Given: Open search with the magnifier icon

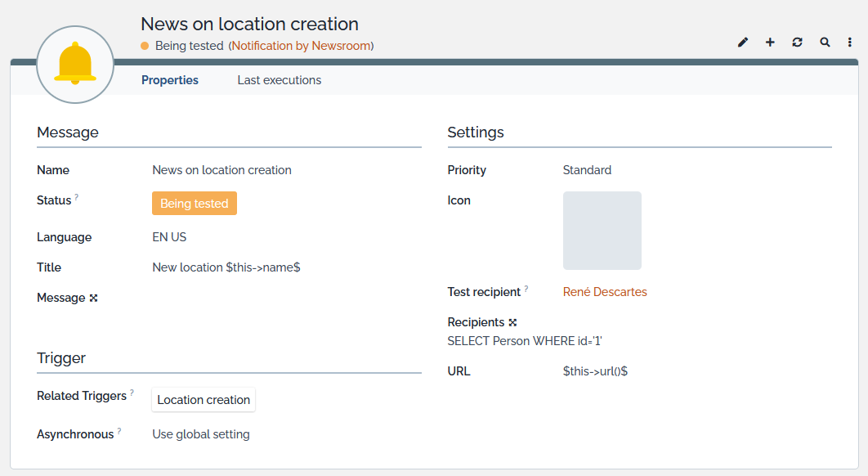Looking at the screenshot, I should click(x=825, y=43).
